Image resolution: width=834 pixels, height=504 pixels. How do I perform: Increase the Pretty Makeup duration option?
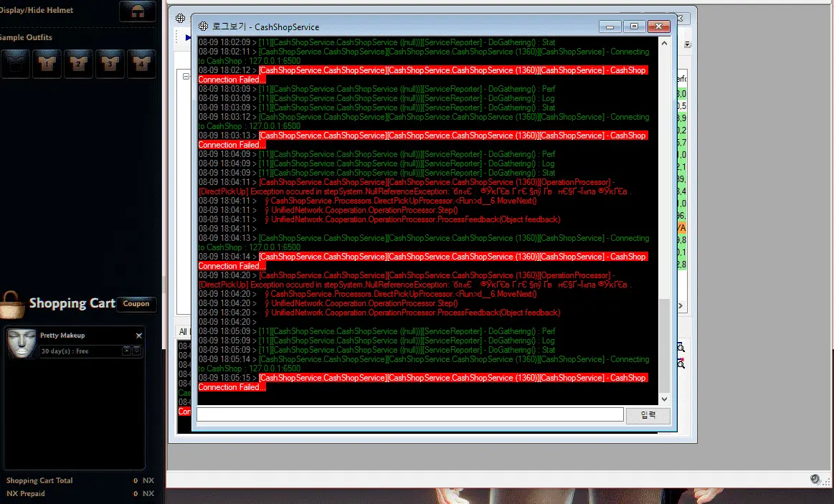click(127, 351)
